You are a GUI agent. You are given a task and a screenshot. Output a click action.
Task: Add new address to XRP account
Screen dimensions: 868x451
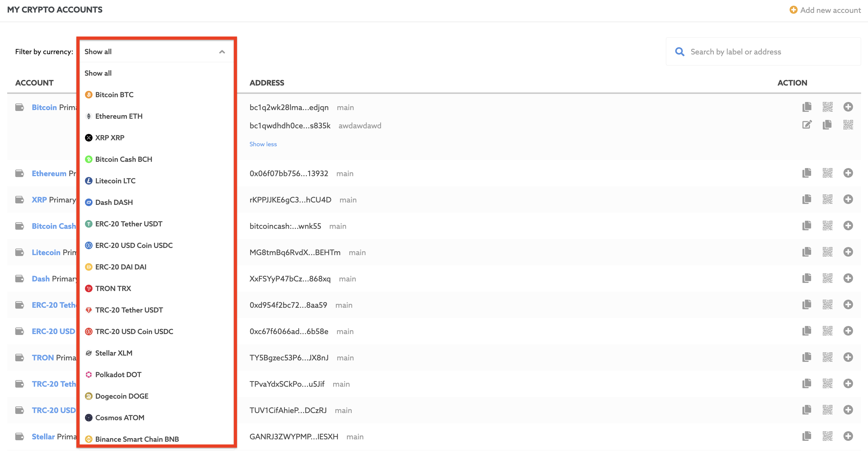click(848, 199)
